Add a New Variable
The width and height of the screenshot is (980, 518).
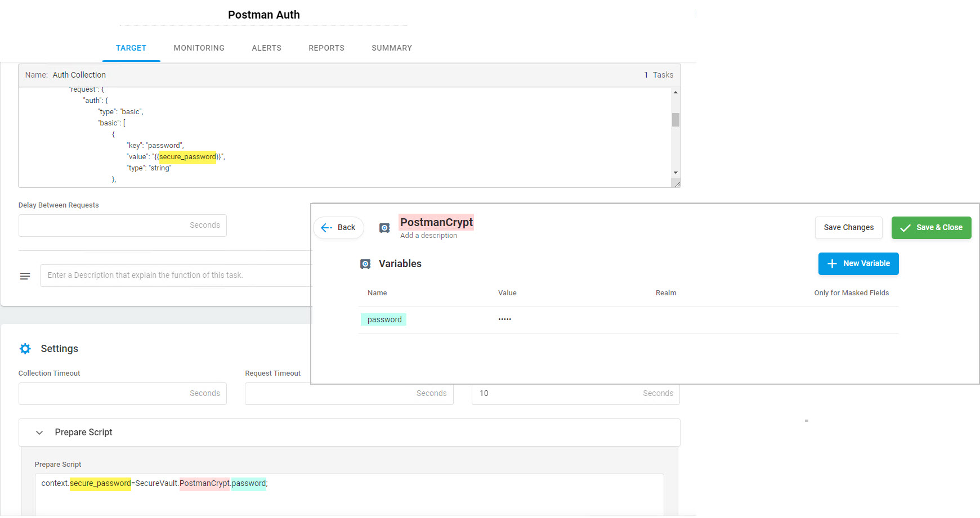point(858,264)
